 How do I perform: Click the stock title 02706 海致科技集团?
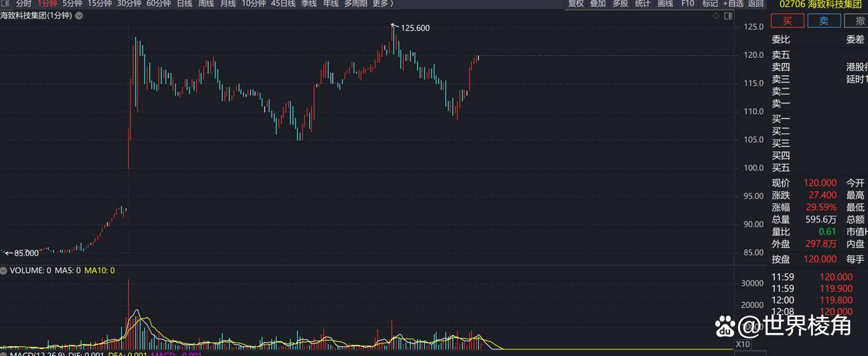(820, 4)
